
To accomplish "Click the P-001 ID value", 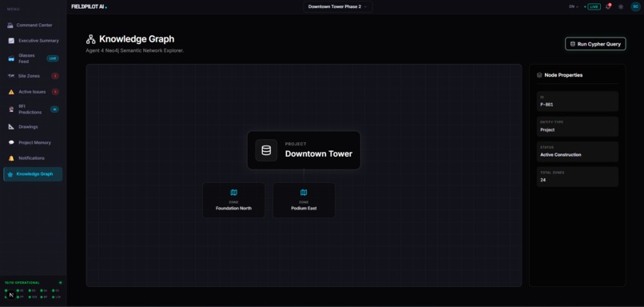I will click(x=547, y=105).
